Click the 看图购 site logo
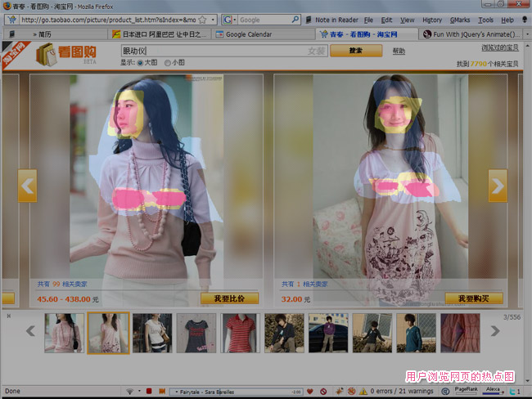 (66, 54)
